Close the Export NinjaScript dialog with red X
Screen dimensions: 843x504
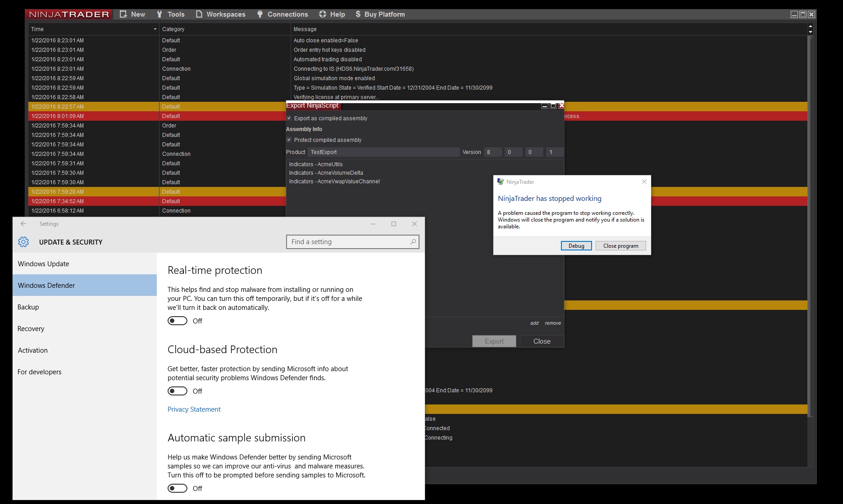[561, 106]
